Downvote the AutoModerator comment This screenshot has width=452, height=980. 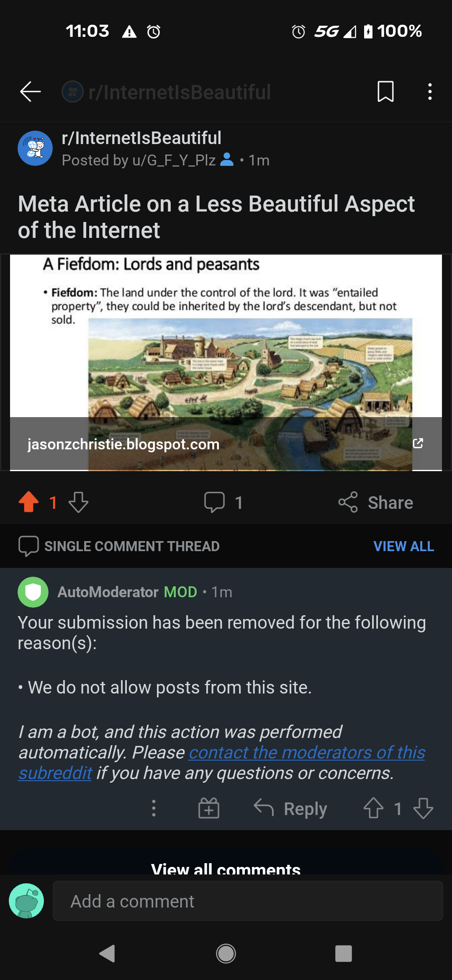click(x=423, y=808)
